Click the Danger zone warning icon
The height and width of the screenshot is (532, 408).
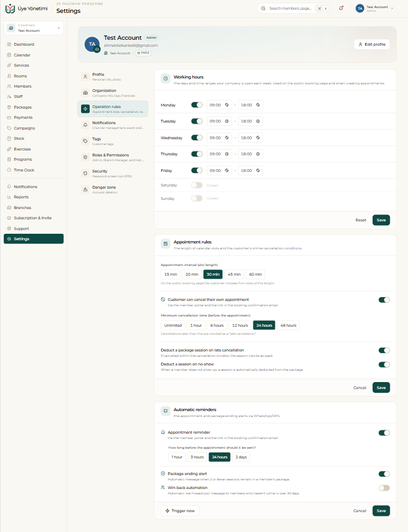click(x=85, y=189)
